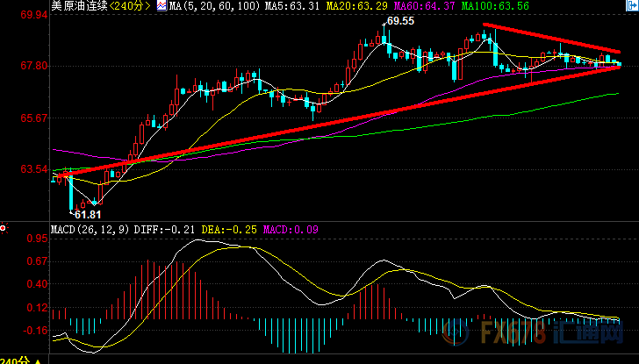Screen dimensions: 639x364
Task: Click the yellow MA20:63.29 legend value
Action: coord(356,6)
